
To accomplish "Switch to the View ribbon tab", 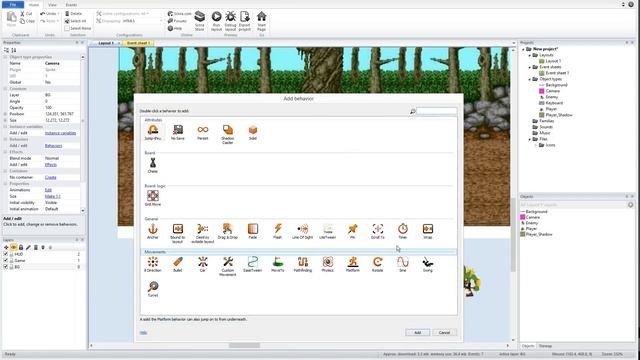I will [x=52, y=5].
